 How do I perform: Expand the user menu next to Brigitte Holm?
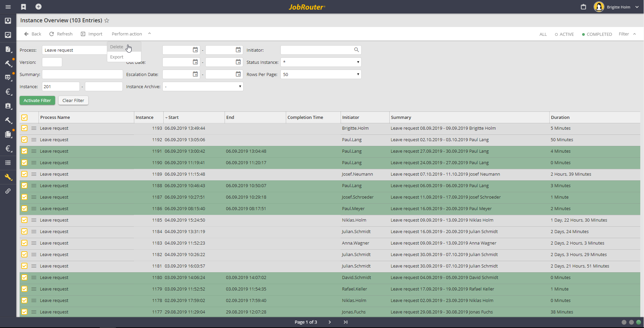click(637, 7)
